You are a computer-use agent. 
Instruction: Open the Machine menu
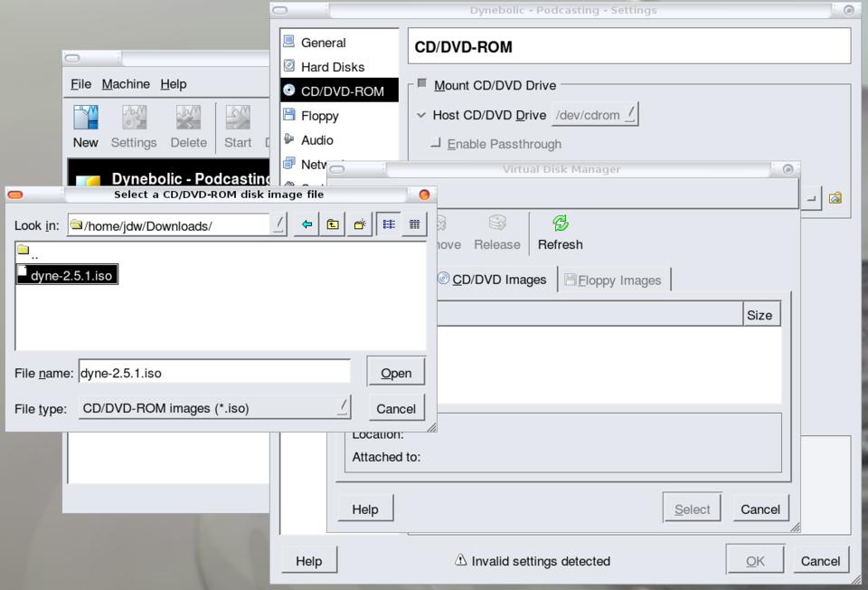126,84
